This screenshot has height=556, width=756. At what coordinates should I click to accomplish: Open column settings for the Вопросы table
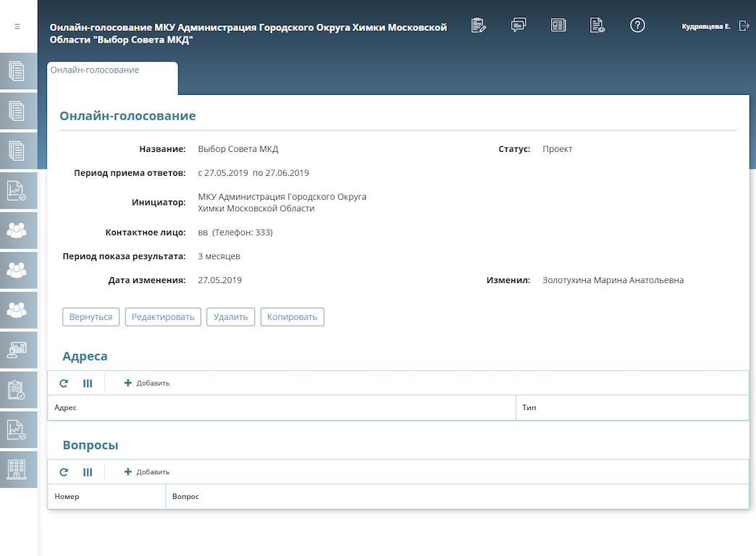[x=88, y=472]
